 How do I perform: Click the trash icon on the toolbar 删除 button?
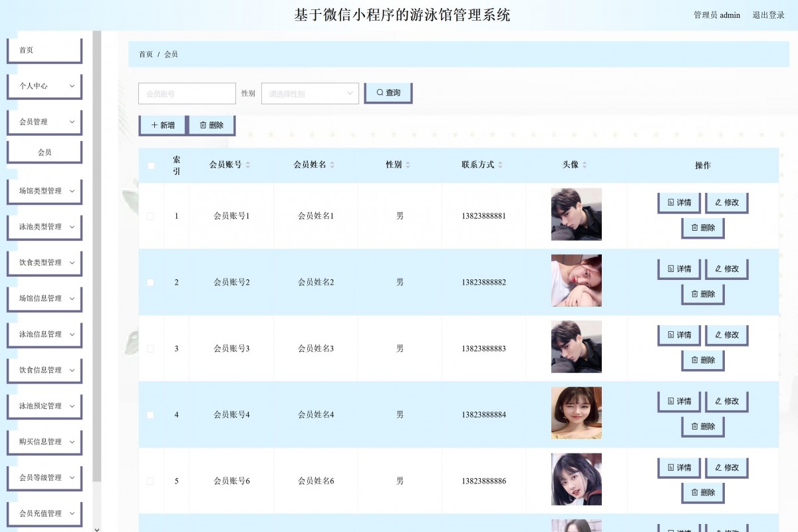pyautogui.click(x=202, y=124)
